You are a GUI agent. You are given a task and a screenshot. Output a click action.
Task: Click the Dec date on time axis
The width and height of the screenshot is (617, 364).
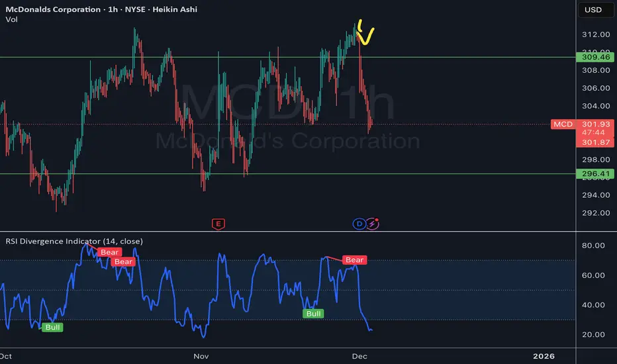[359, 356]
